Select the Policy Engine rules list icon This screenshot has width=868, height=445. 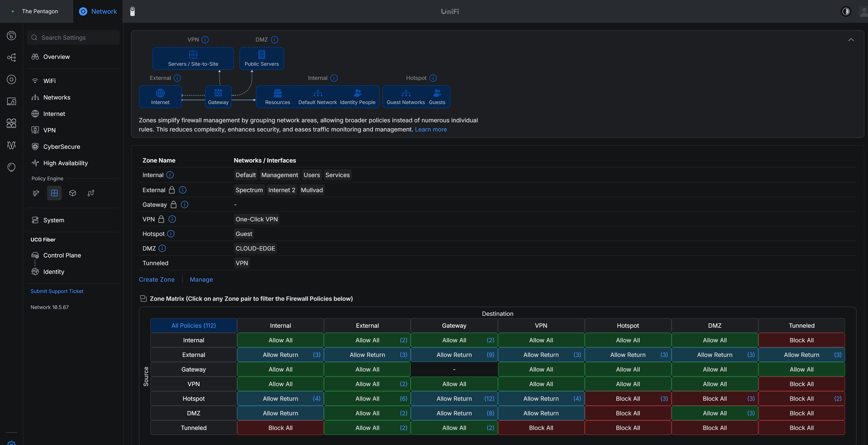tap(36, 193)
